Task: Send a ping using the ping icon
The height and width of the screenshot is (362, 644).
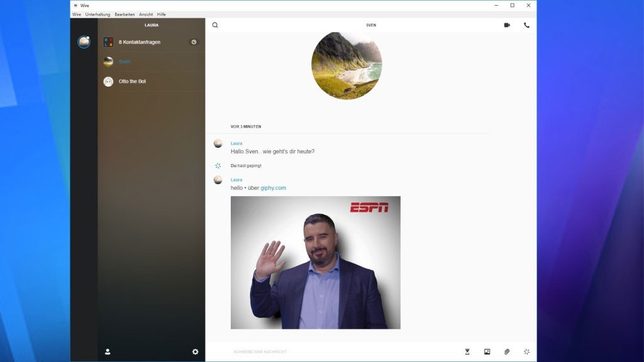Action: (526, 352)
